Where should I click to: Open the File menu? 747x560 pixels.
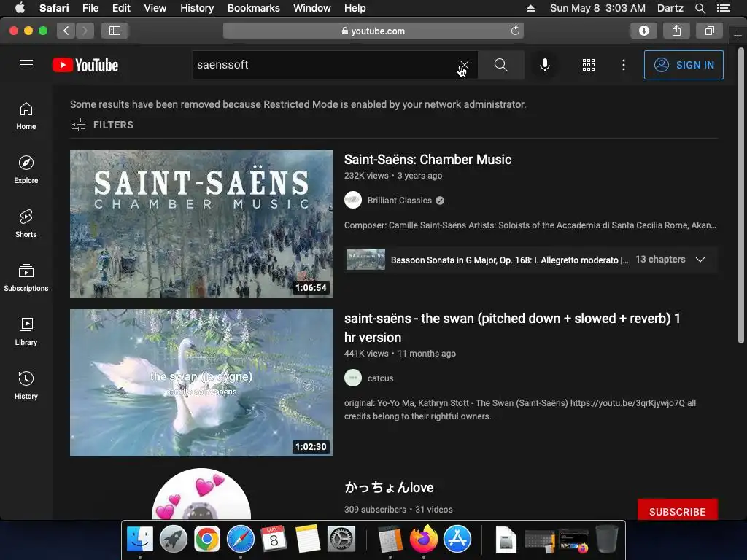tap(90, 8)
